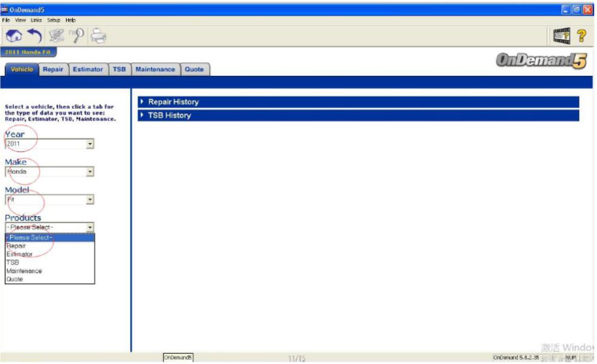Open the Model dropdown showing Fit
597x364 pixels.
pos(90,200)
